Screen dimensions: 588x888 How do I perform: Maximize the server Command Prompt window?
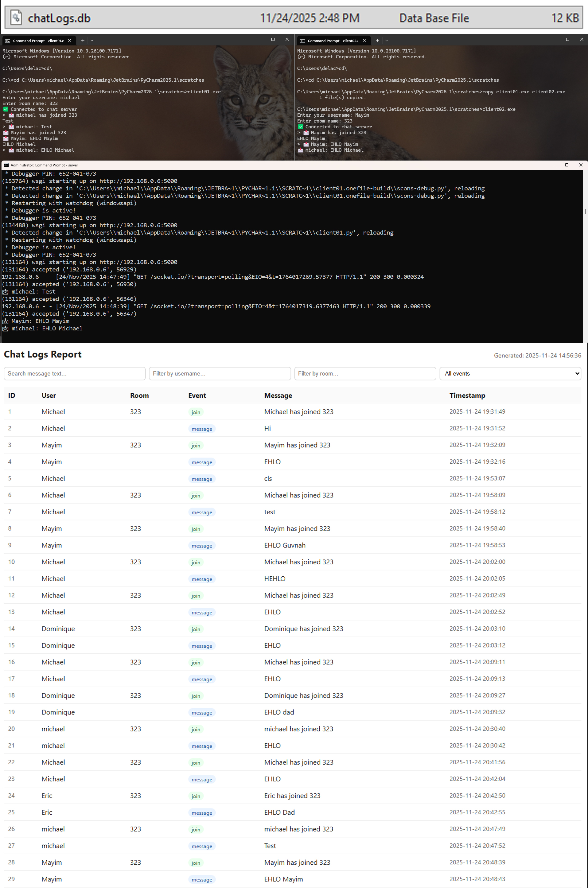pyautogui.click(x=567, y=165)
